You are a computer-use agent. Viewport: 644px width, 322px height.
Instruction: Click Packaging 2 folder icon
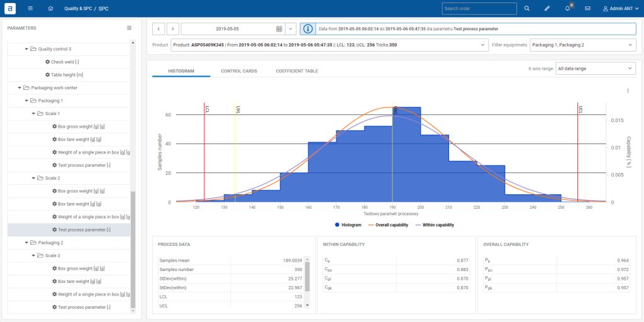(x=33, y=243)
